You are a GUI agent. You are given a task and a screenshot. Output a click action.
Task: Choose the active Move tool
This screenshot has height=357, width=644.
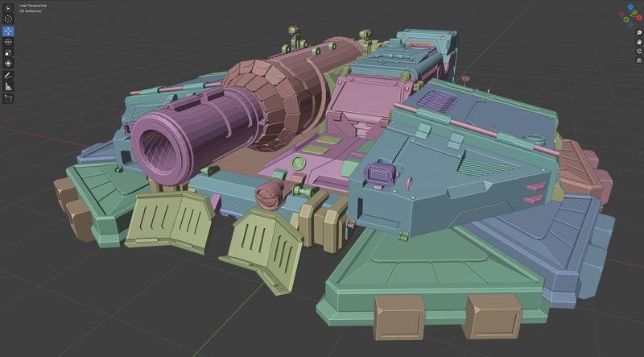(x=8, y=31)
